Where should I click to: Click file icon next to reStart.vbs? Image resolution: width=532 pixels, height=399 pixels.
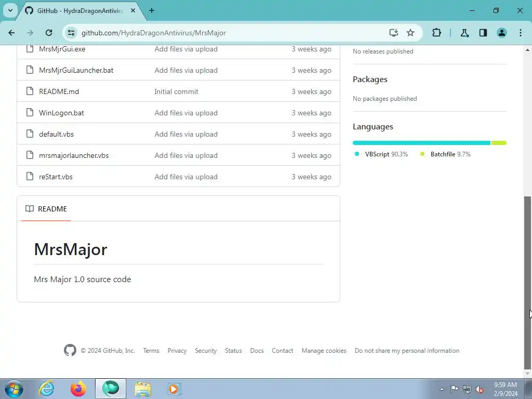[x=30, y=177]
